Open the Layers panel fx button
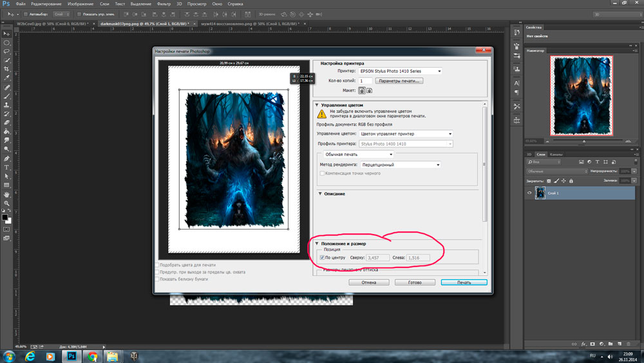 (x=583, y=344)
